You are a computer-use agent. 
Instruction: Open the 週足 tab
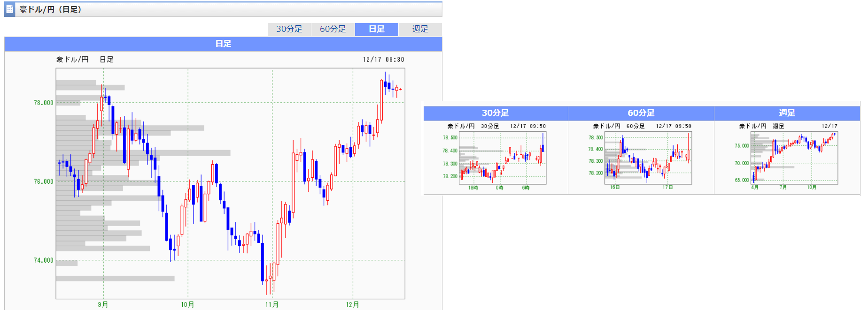click(x=420, y=29)
